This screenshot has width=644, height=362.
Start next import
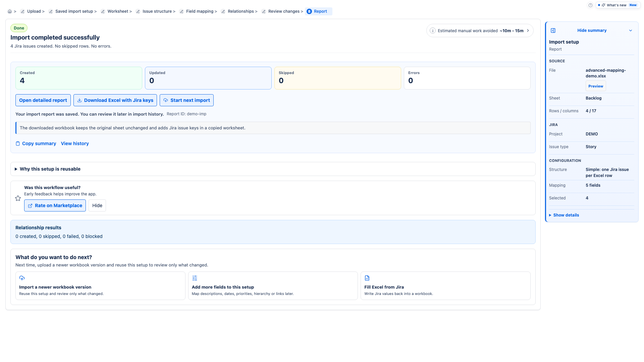click(x=186, y=100)
